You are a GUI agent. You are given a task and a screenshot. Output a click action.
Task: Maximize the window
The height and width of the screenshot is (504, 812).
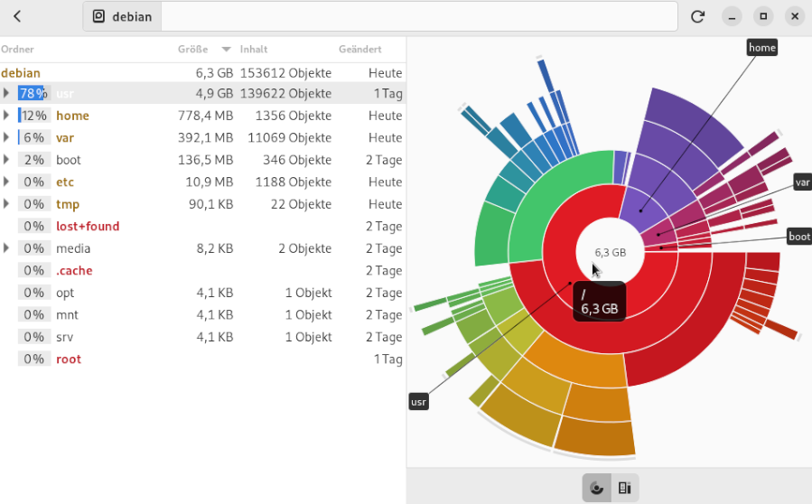click(763, 16)
